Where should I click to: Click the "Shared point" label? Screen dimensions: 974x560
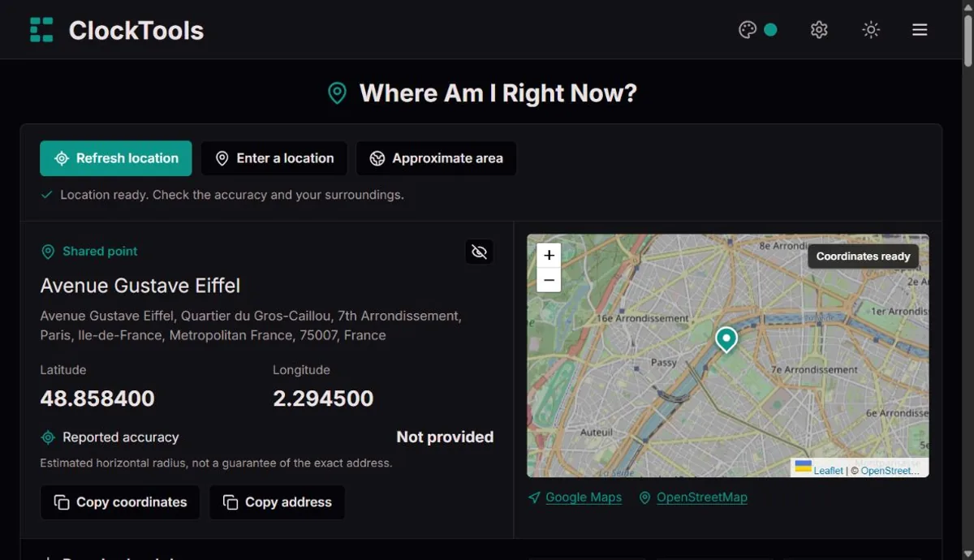pos(100,252)
